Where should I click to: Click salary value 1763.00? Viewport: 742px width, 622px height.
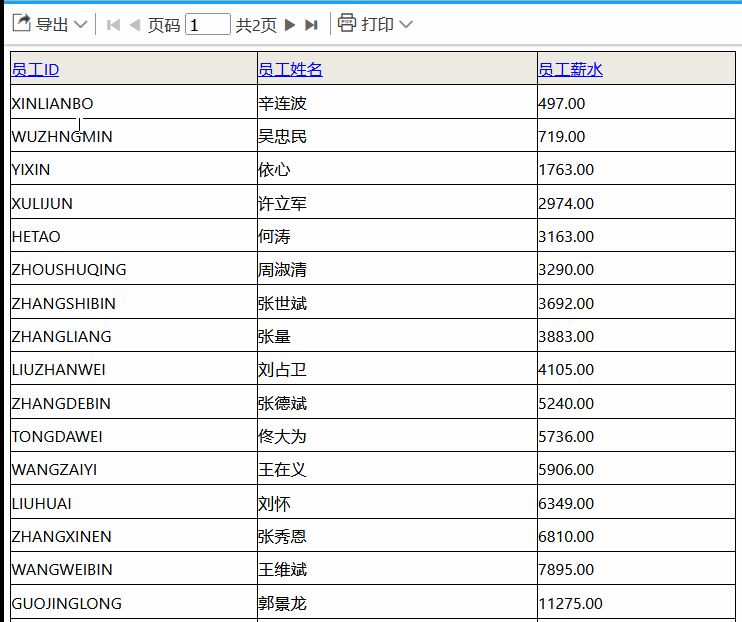pos(566,169)
